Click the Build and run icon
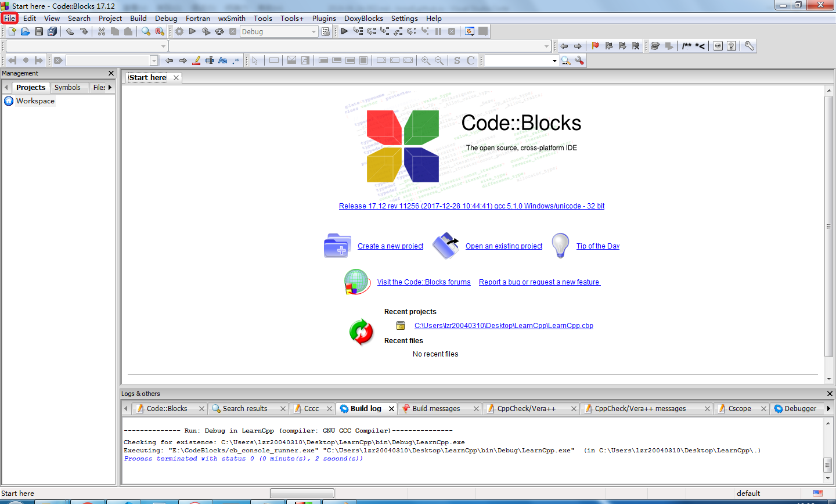Viewport: 836px width, 504px height. pos(206,31)
